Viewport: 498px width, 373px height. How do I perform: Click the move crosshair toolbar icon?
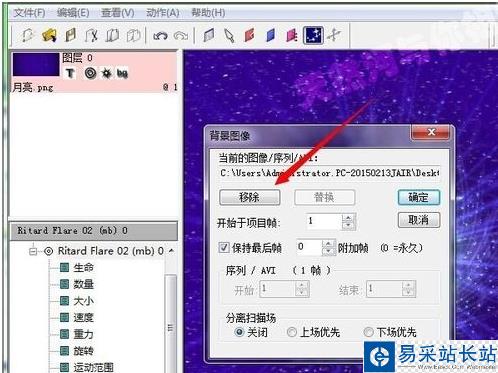(x=334, y=35)
